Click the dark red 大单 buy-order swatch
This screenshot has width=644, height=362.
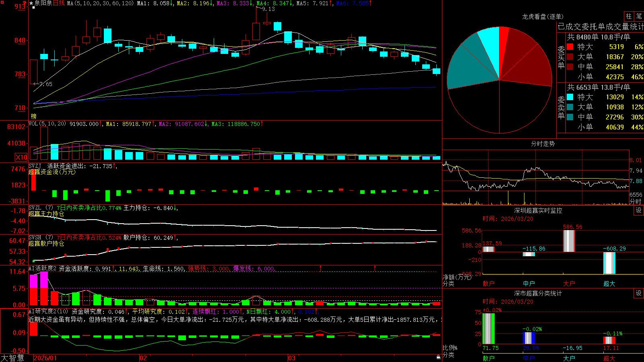click(x=570, y=57)
